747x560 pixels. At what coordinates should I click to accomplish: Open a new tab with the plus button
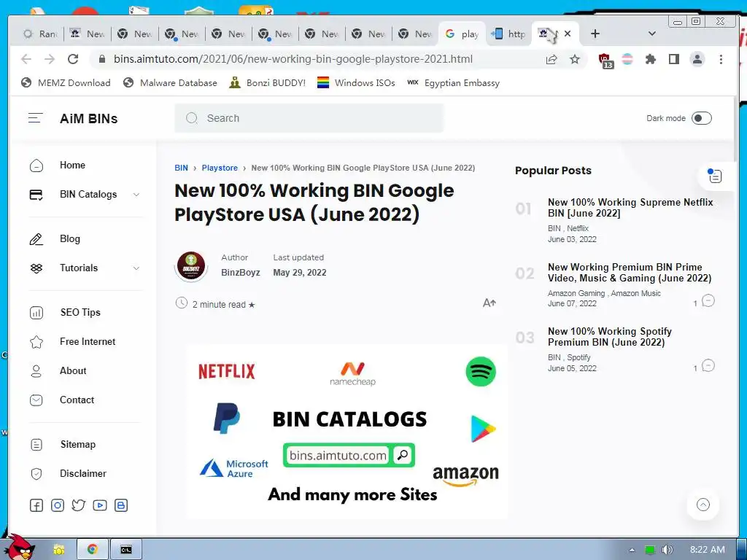coord(595,34)
